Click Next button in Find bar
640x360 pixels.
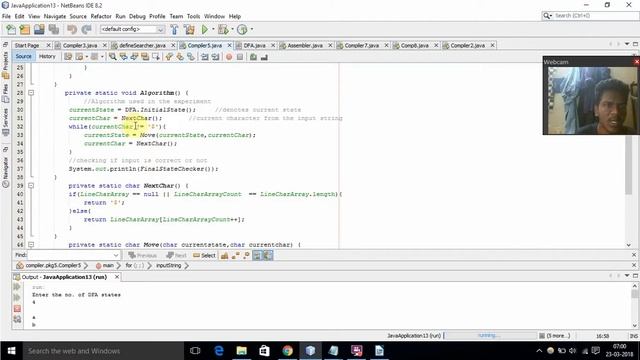176,256
